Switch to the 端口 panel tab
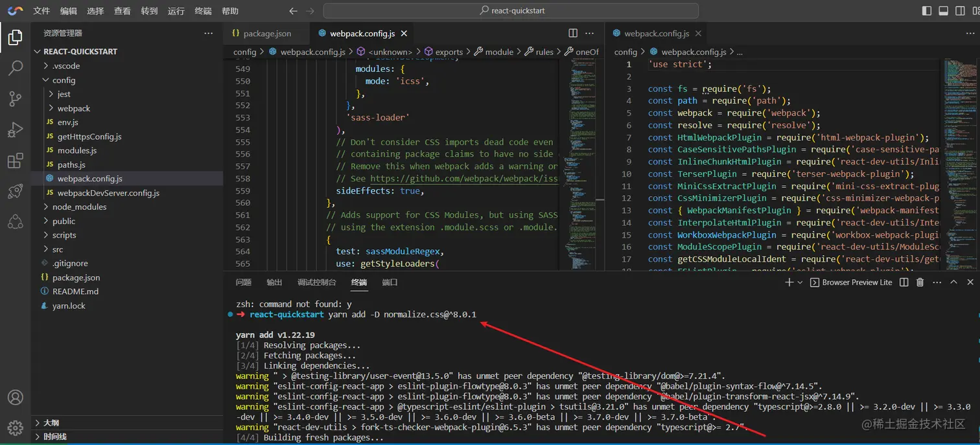This screenshot has width=980, height=445. click(390, 282)
